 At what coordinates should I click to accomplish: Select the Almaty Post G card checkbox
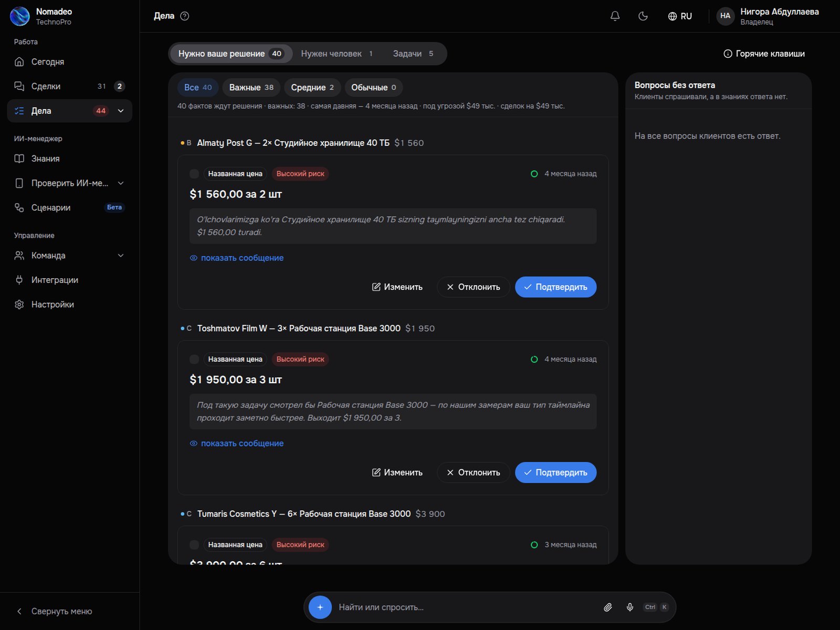(x=194, y=174)
